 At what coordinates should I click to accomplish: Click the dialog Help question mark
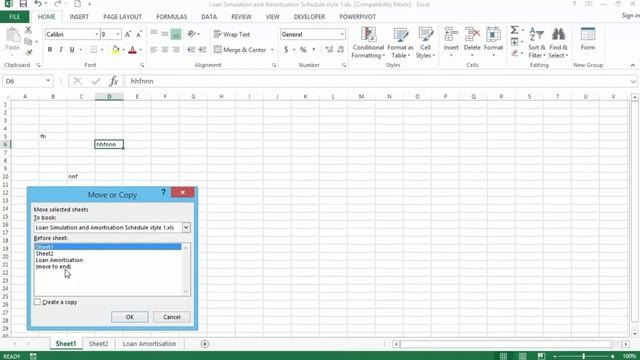(x=163, y=192)
